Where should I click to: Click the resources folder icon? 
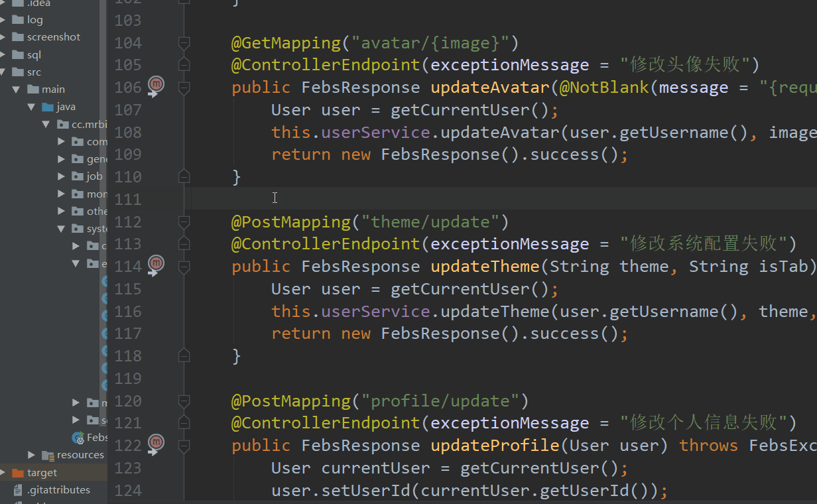tap(47, 455)
